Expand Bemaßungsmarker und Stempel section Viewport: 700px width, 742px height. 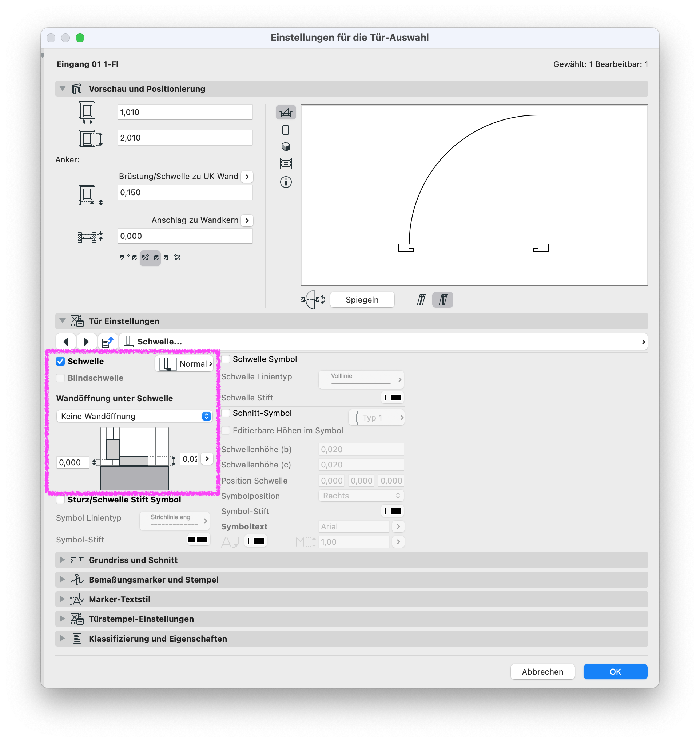coord(63,579)
